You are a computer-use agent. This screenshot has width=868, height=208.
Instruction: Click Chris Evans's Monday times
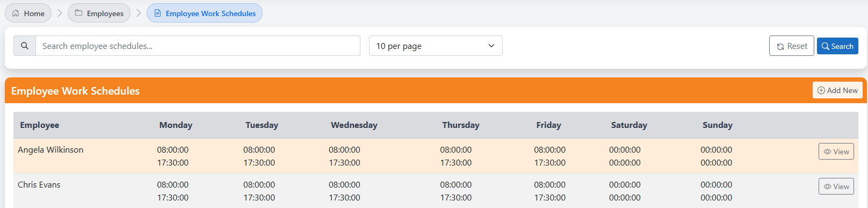[173, 191]
